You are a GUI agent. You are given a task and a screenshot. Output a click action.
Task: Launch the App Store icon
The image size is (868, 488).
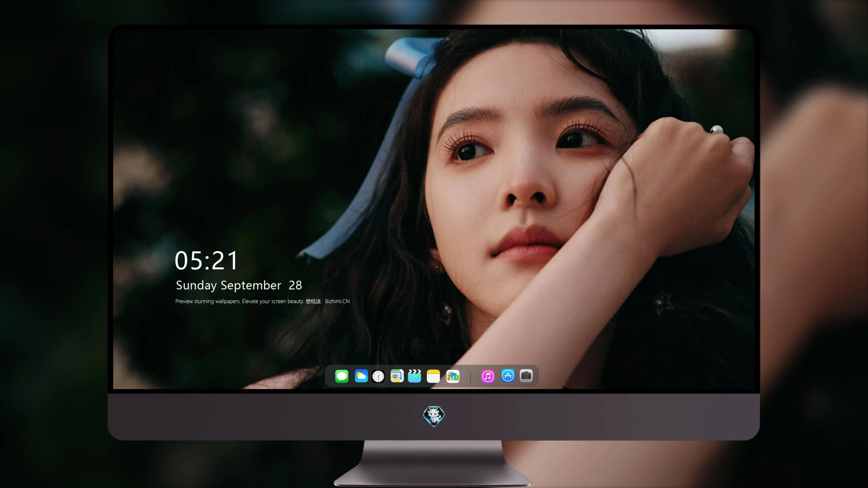(x=508, y=375)
